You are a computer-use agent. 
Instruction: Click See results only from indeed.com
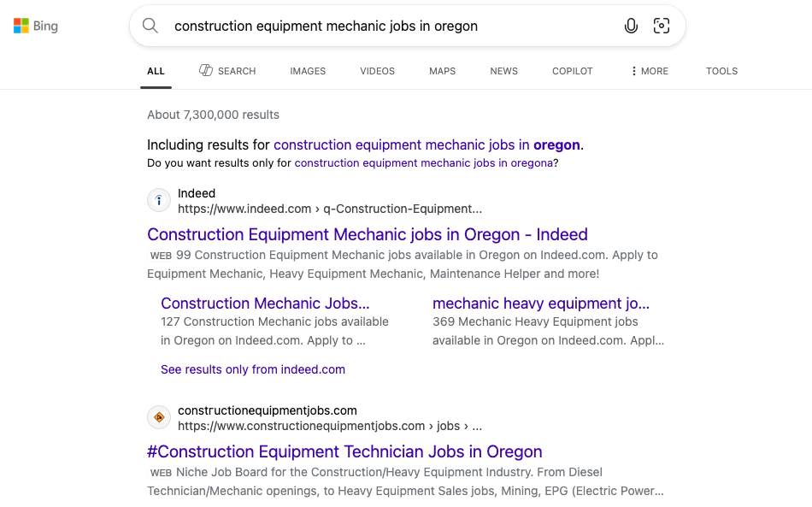pyautogui.click(x=253, y=369)
